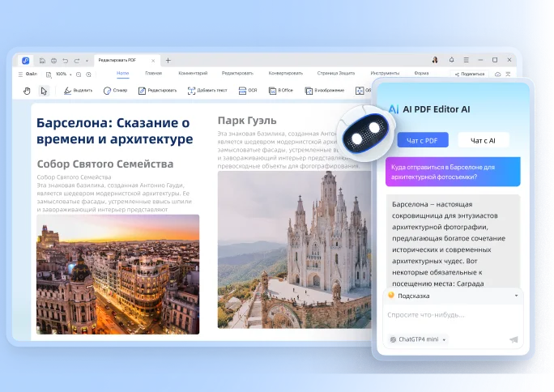Open the title bar hamburger menu
Screen dimensions: 554x392
pyautogui.click(x=467, y=60)
